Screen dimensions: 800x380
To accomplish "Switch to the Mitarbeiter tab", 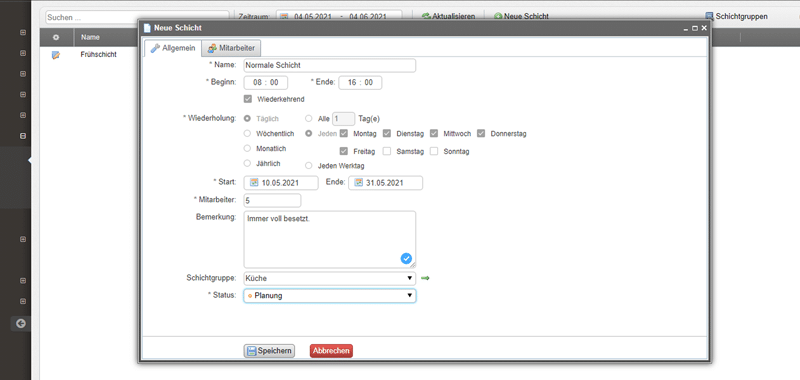I will click(x=232, y=48).
